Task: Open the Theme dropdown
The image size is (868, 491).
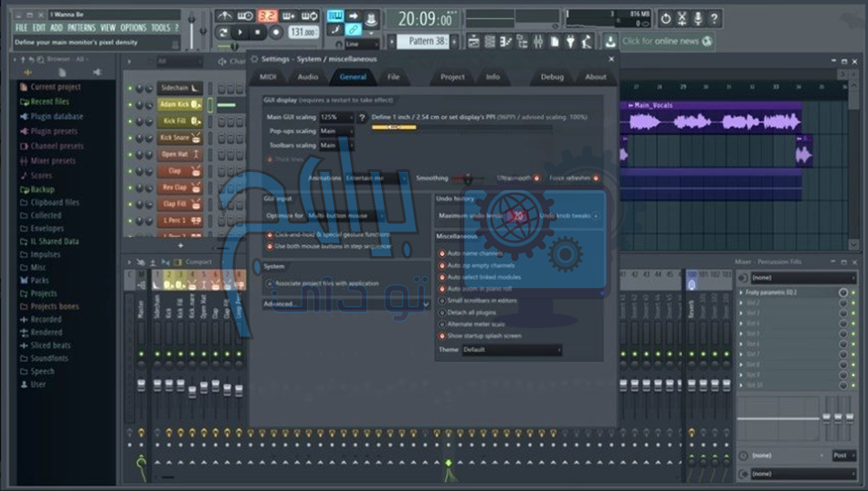Action: click(x=512, y=350)
